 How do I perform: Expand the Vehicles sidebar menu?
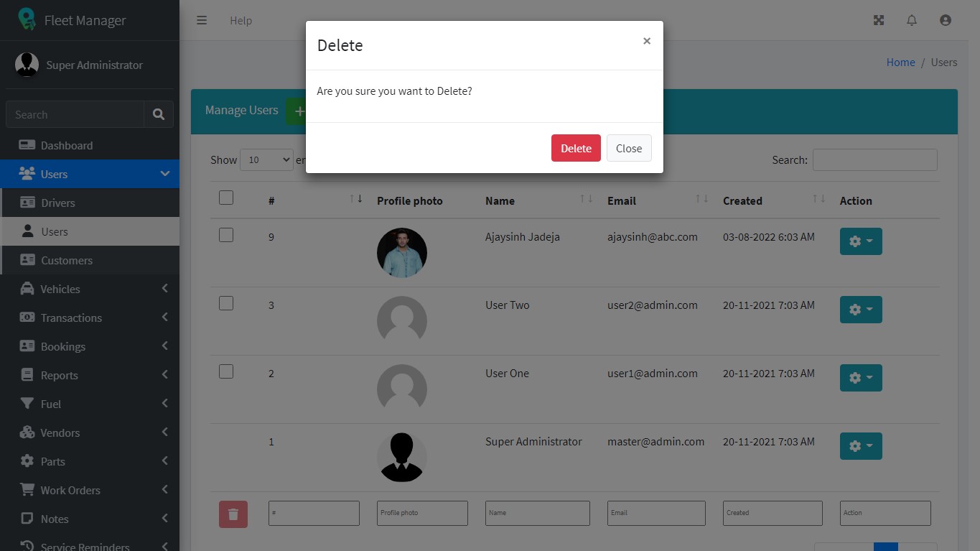[90, 289]
